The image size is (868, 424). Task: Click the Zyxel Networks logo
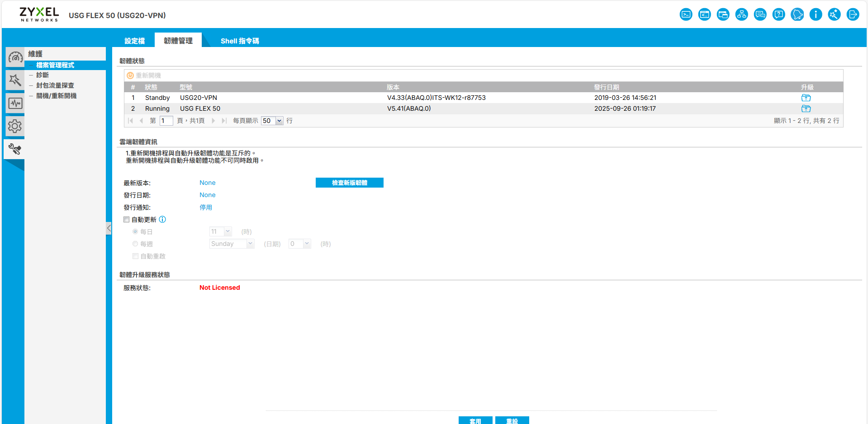click(39, 14)
